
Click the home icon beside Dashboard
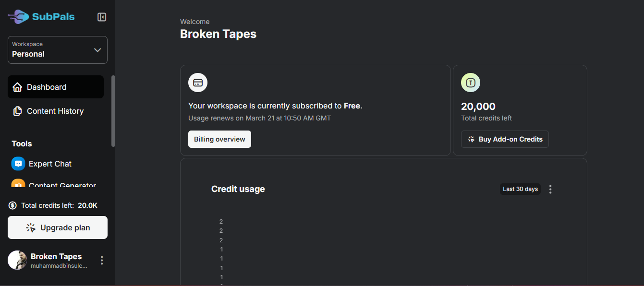[17, 87]
